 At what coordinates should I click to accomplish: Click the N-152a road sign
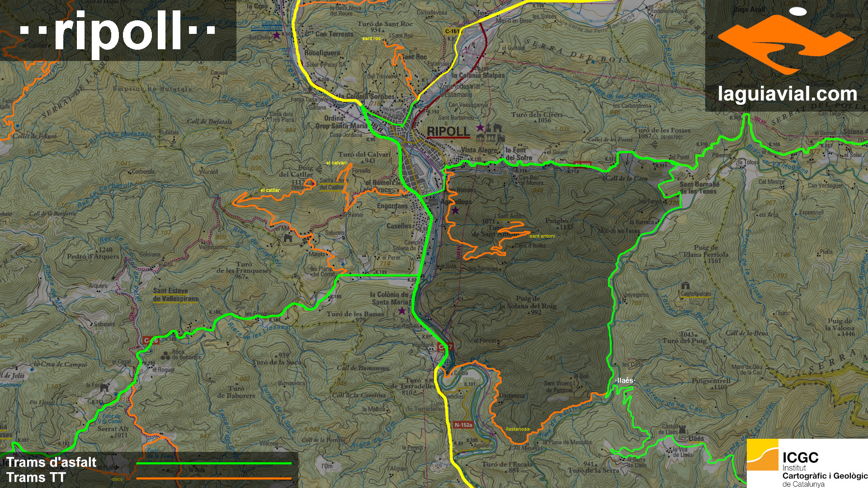tap(463, 425)
